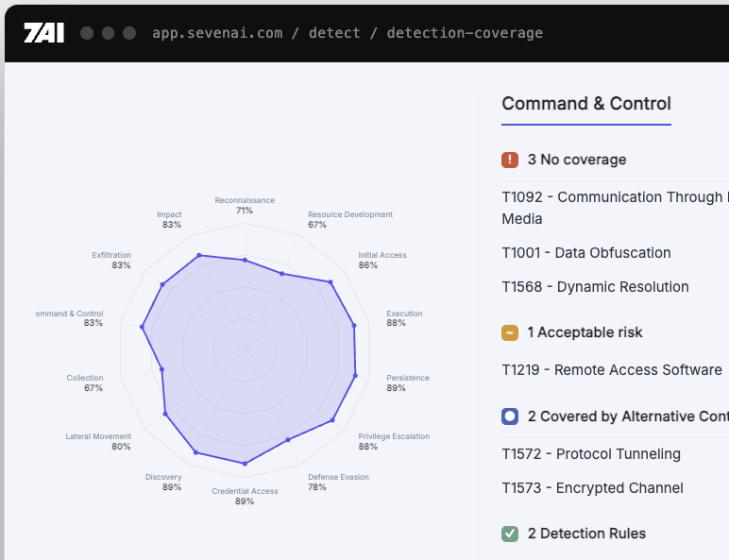Click the yellow Acceptable risk status icon
This screenshot has width=729, height=560.
point(510,332)
